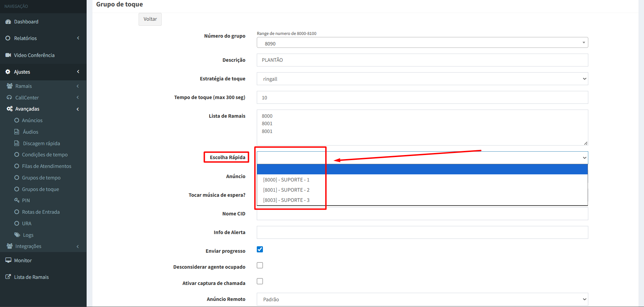Click the Áudios file icon
644x307 pixels.
pyautogui.click(x=17, y=132)
